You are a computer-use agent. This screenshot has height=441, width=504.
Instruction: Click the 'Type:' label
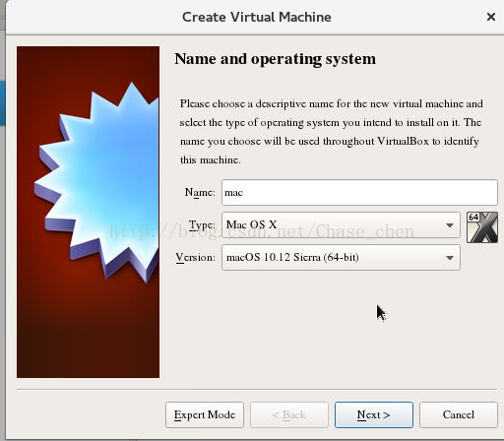202,225
